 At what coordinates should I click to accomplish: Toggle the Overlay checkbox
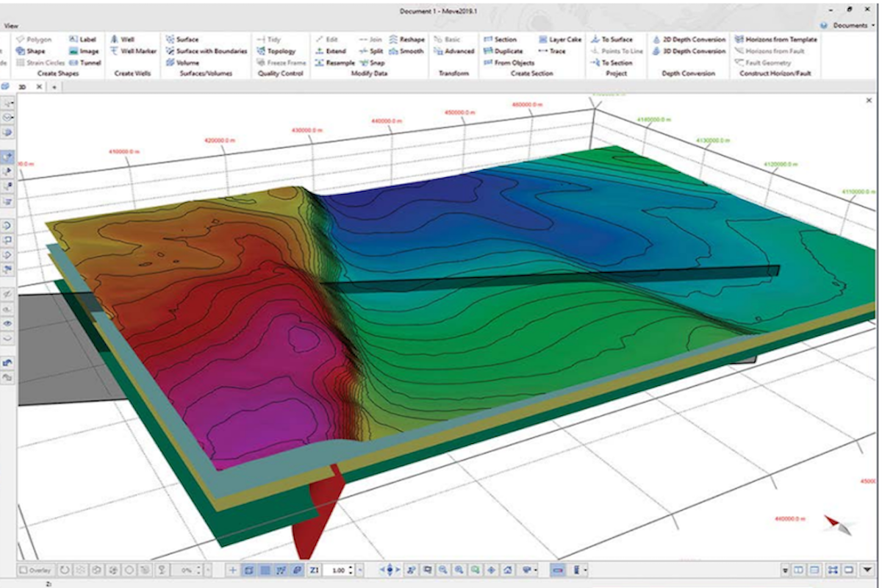tap(23, 570)
